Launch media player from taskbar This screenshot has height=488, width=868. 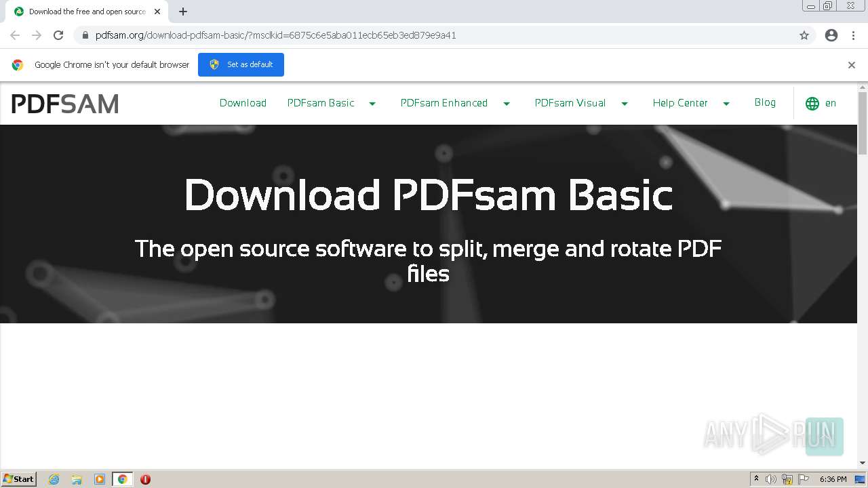tap(100, 479)
